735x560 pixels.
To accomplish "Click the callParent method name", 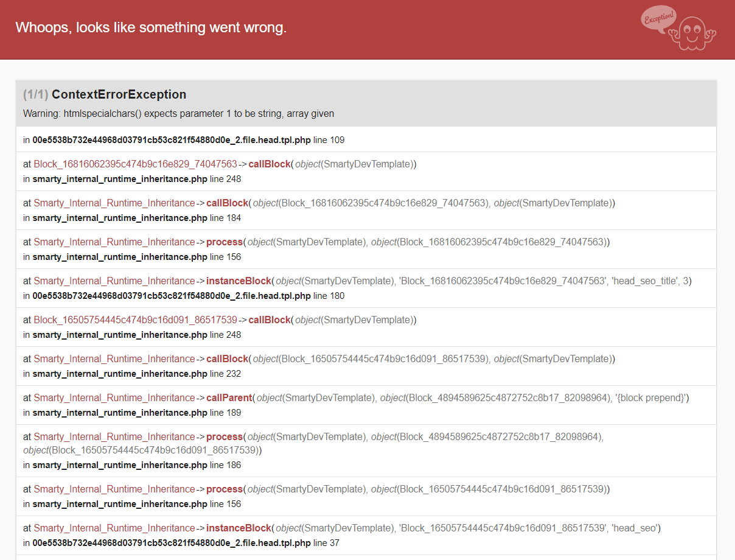I will [x=229, y=397].
